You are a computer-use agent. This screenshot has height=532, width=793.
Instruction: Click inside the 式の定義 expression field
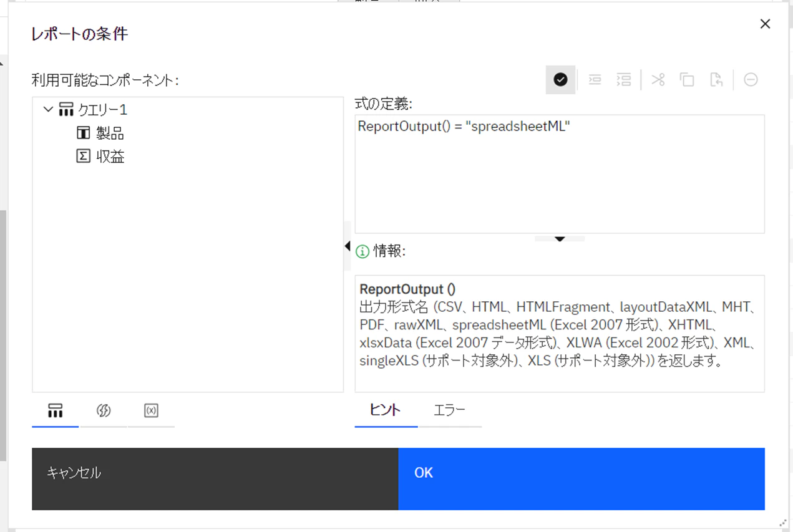[560, 174]
